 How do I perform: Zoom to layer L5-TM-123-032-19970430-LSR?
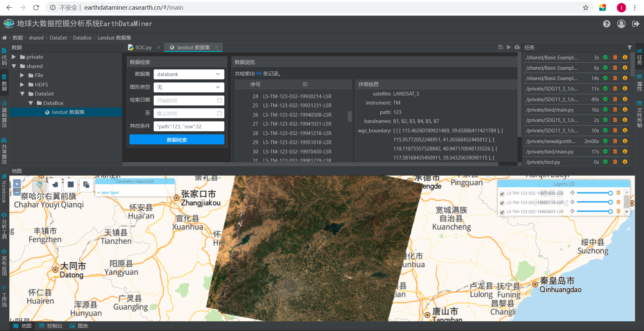(x=573, y=193)
